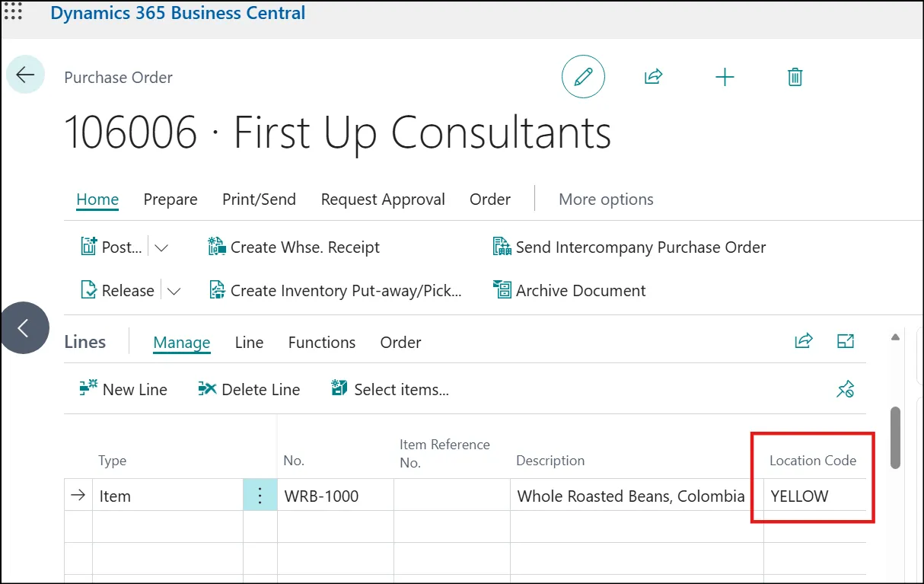Open the app launcher waffle icon
This screenshot has width=924, height=584.
tap(14, 11)
